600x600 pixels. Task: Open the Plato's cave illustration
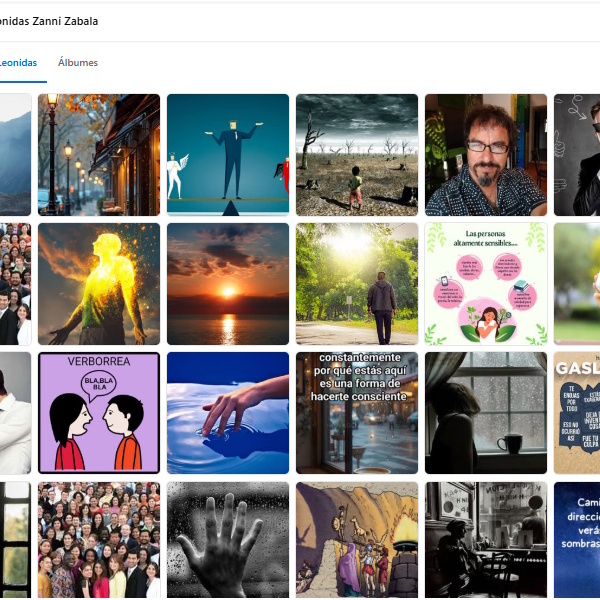pyautogui.click(x=357, y=540)
